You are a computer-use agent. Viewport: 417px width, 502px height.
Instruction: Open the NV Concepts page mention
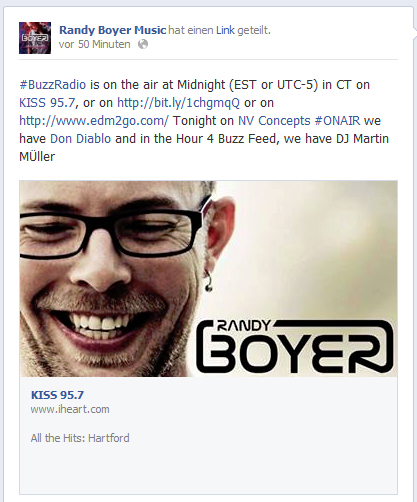click(274, 121)
